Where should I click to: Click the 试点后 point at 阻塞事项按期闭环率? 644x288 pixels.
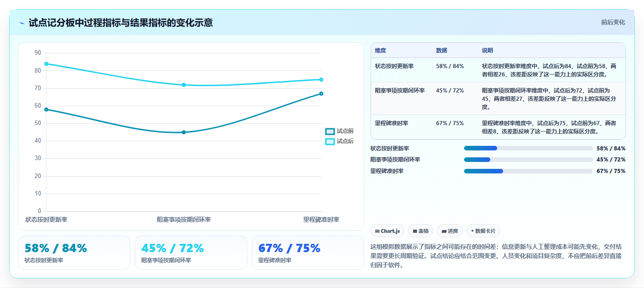coord(184,85)
